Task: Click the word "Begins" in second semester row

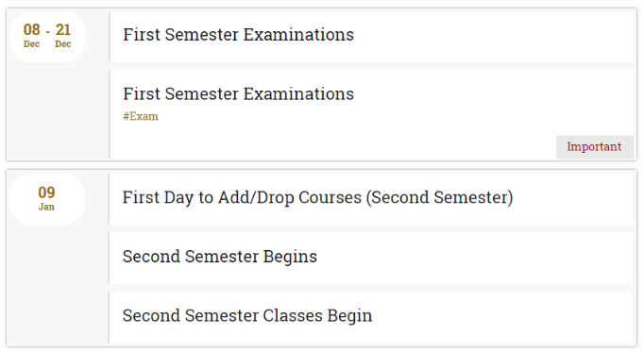Action: [290, 257]
